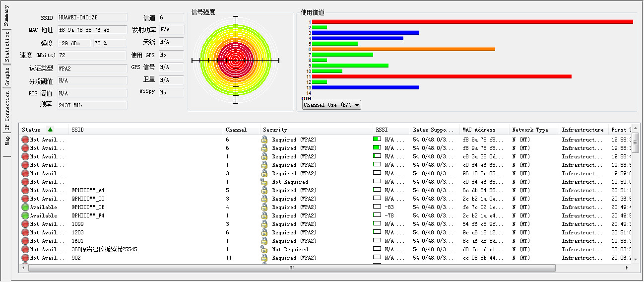644x282 pixels.
Task: Click the red status icon for SSID 1099
Action: (25, 224)
